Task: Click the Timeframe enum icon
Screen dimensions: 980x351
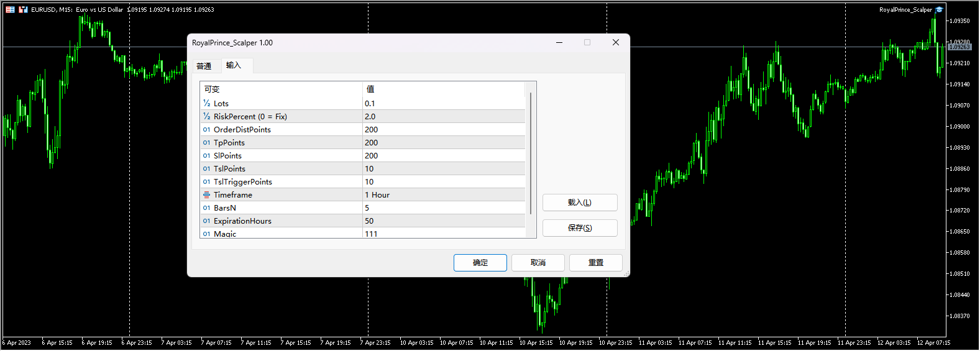Action: (x=206, y=194)
